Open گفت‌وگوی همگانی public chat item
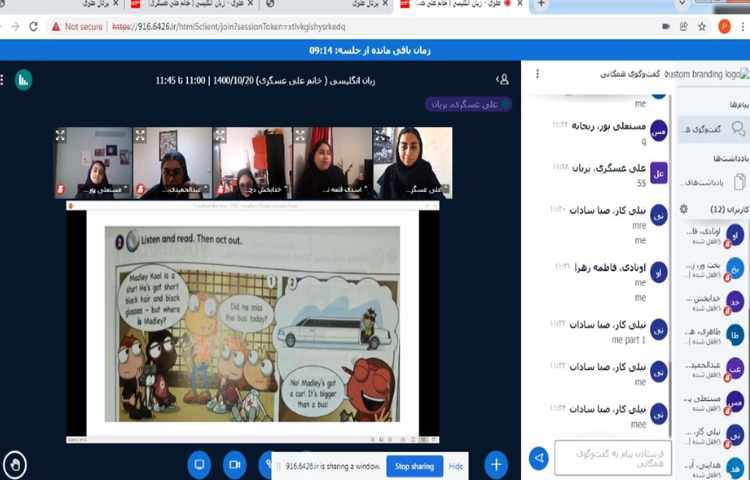750x480 pixels. [712, 130]
